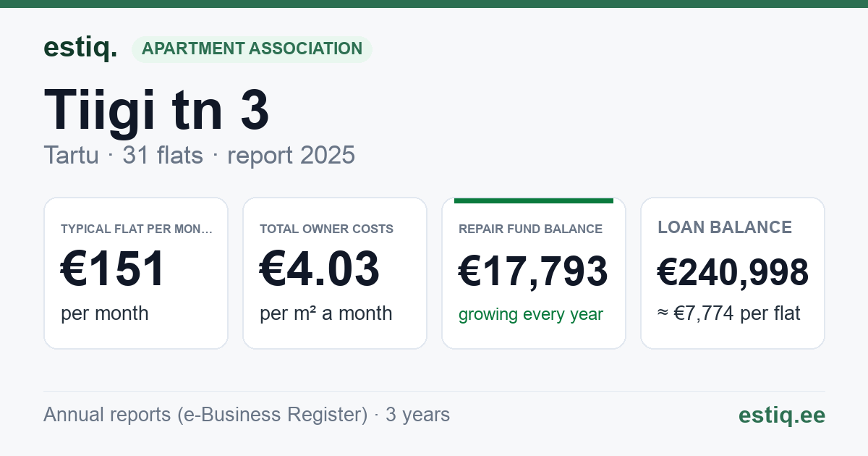Select the APARTMENT ASSOCIATION badge

pyautogui.click(x=252, y=48)
